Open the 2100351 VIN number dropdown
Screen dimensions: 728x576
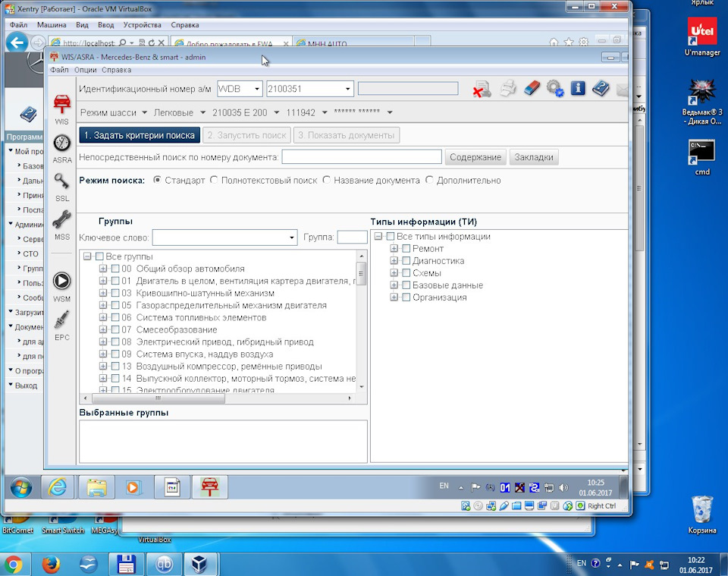click(347, 89)
